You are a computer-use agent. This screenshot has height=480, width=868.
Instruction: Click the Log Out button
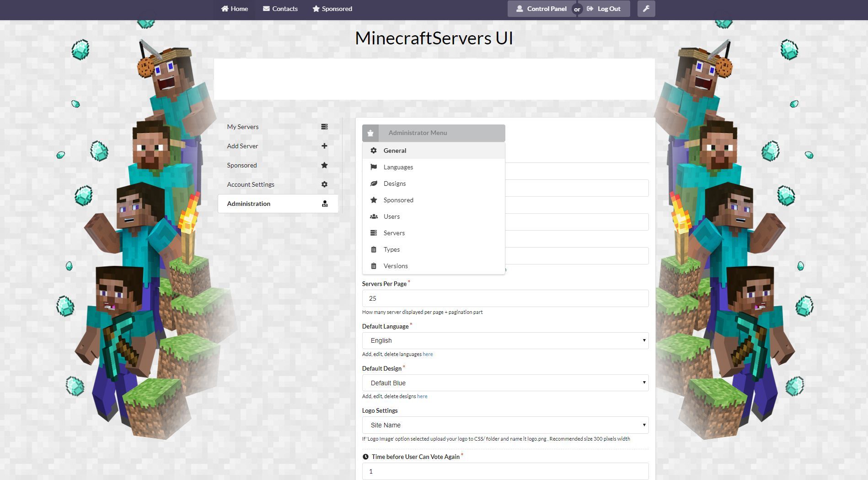(605, 9)
